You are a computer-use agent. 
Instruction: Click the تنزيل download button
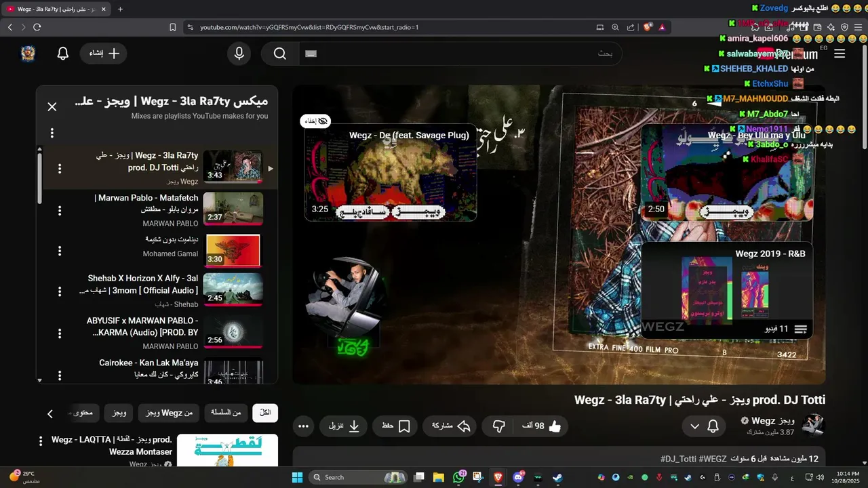344,426
